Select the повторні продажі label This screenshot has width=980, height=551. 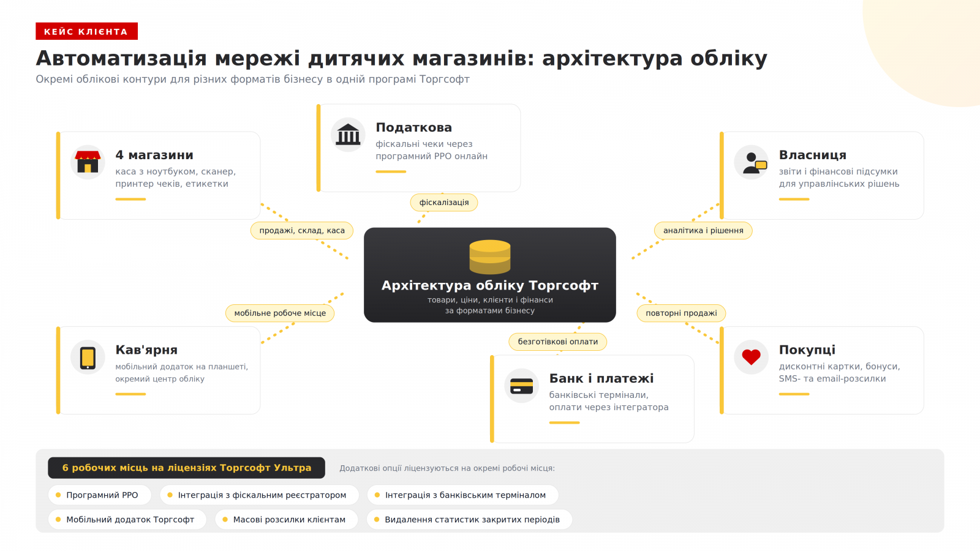pos(681,313)
